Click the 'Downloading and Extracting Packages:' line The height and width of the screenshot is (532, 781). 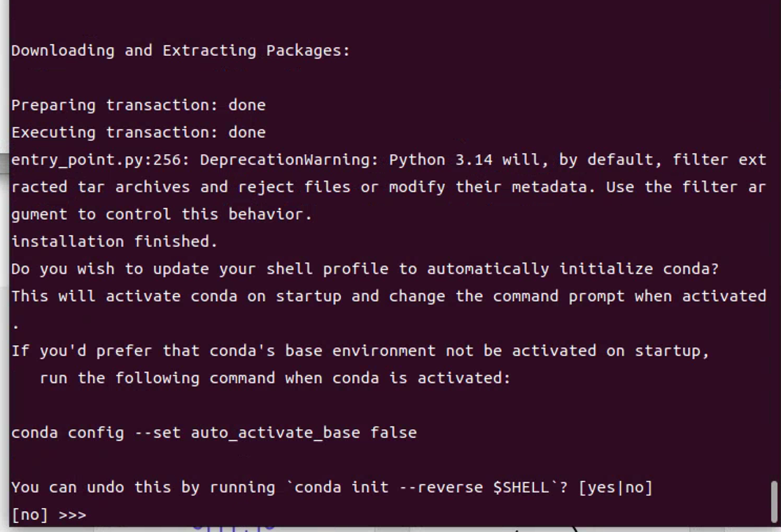click(x=181, y=50)
